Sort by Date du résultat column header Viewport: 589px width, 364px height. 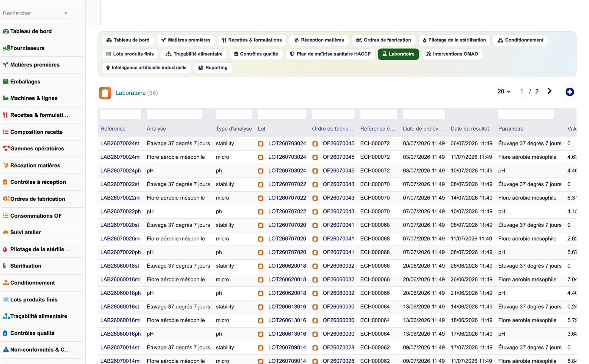(470, 129)
